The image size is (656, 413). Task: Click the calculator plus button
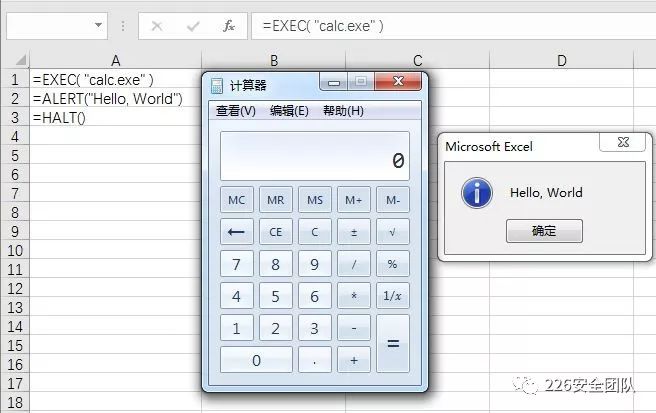coord(354,360)
